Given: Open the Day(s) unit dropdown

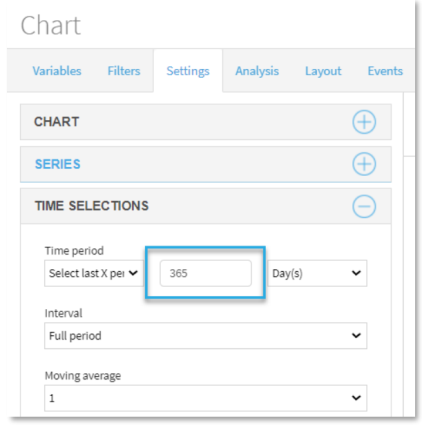Looking at the screenshot, I should click(317, 273).
